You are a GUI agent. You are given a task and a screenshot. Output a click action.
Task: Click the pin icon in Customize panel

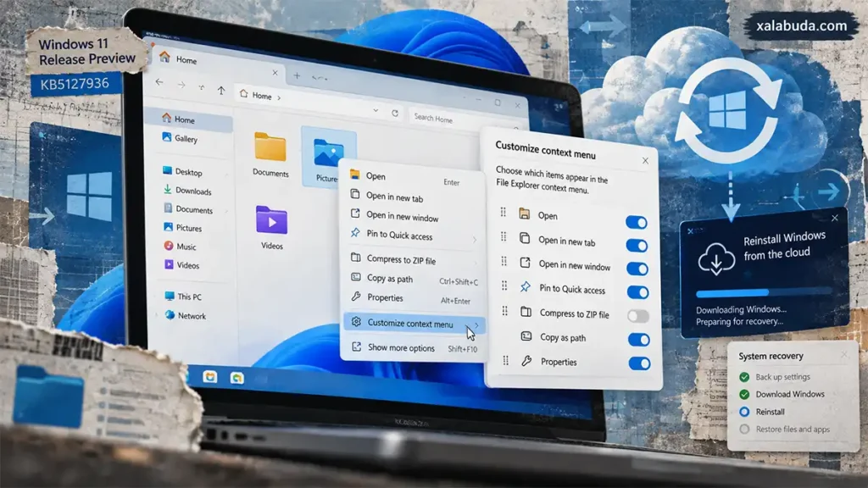point(525,286)
